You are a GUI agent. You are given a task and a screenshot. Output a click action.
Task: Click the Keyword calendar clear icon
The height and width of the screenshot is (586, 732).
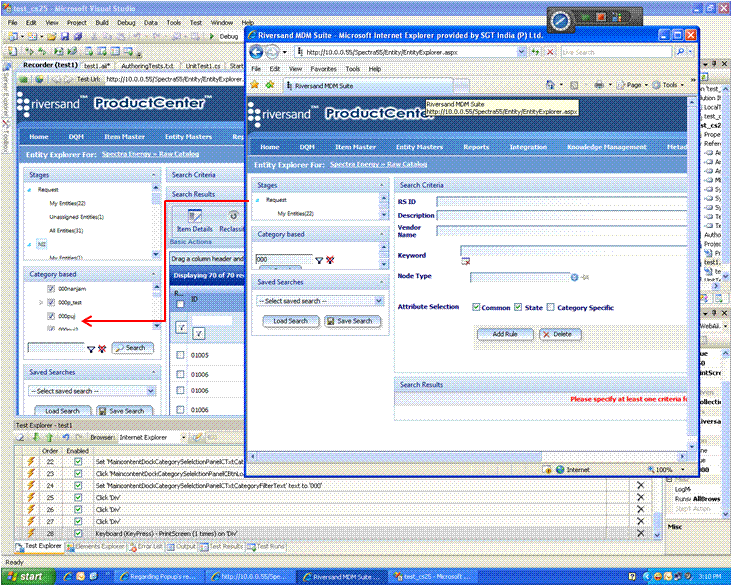(x=465, y=261)
